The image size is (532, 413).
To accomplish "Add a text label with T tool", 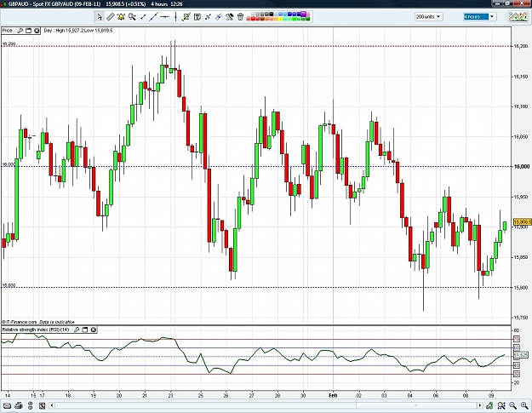I will pos(197,17).
